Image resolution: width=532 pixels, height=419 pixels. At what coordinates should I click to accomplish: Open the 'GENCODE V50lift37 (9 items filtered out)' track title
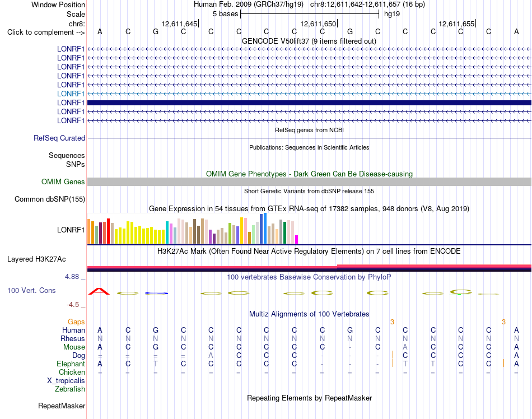pos(309,41)
